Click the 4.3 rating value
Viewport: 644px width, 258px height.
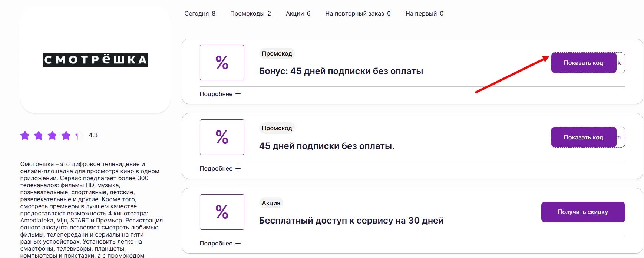[x=93, y=135]
